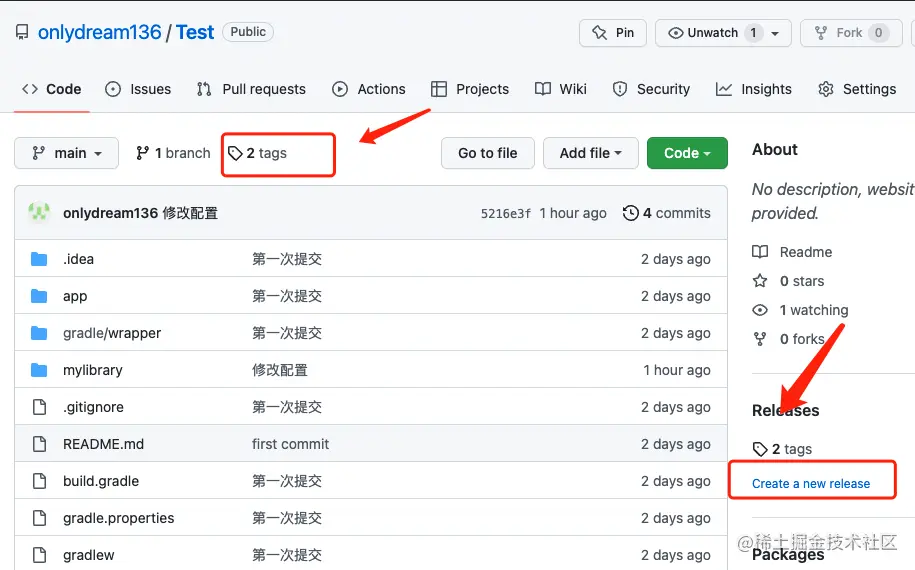Screen dimensions: 915x570
Task: Open the 1 branch link
Action: pyautogui.click(x=173, y=153)
